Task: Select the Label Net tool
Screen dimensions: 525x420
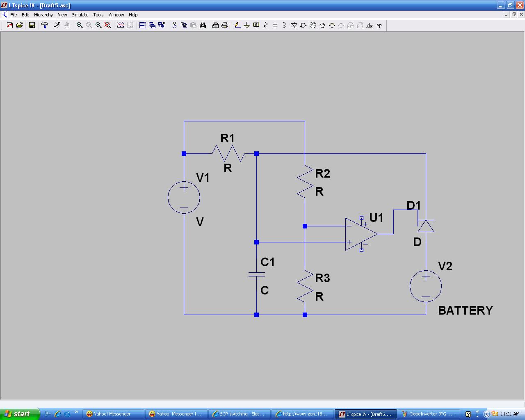Action: (256, 25)
